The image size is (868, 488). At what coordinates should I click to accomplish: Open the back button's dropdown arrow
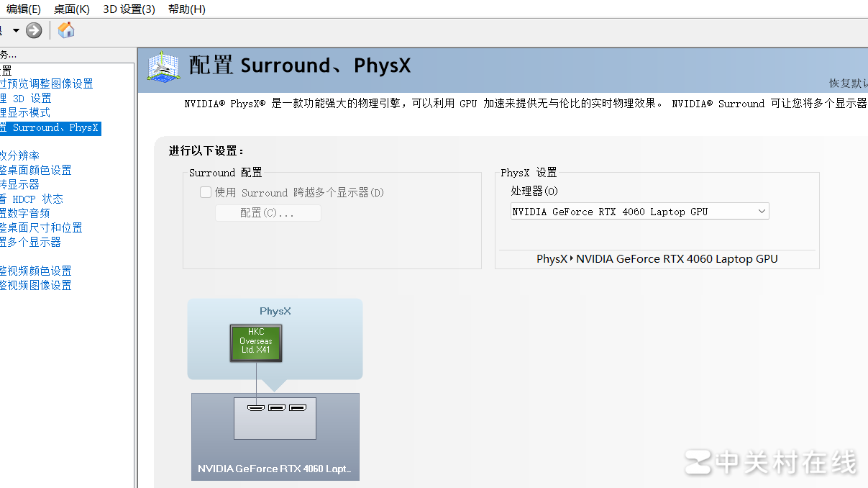tap(15, 31)
